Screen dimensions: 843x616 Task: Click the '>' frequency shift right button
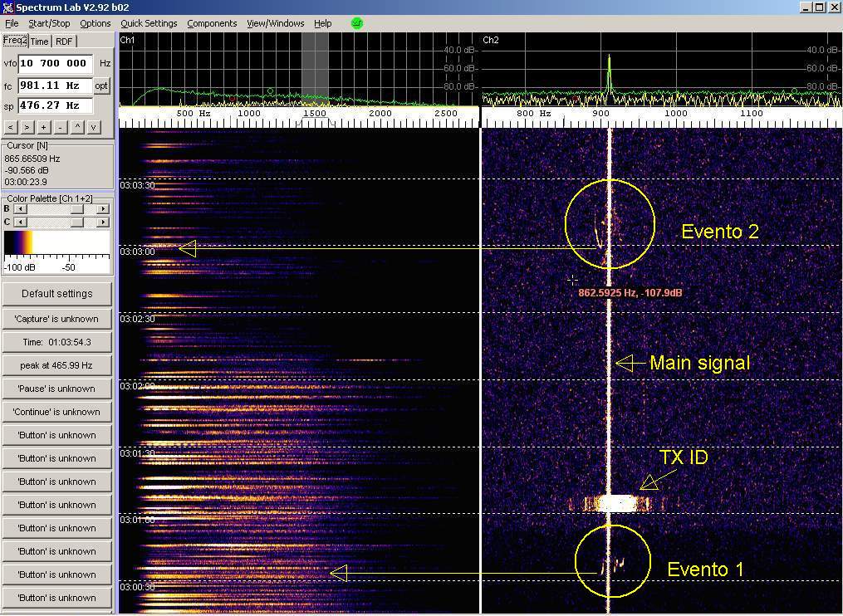[x=27, y=127]
